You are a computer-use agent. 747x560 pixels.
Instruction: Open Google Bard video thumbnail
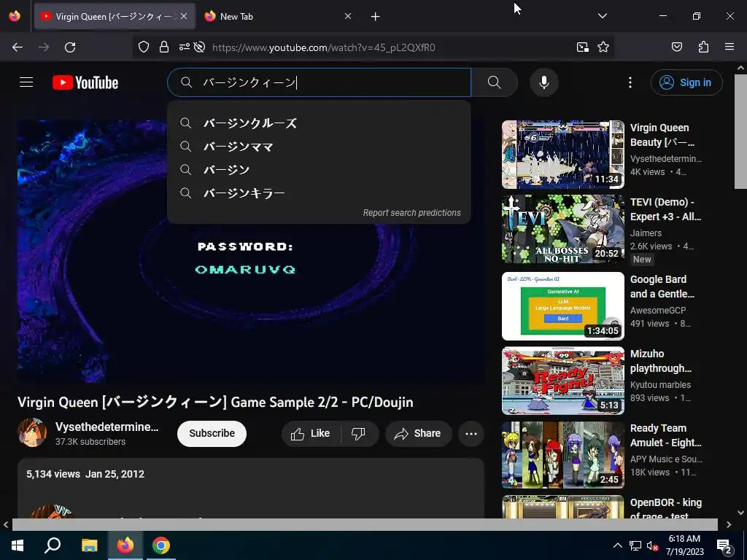point(562,306)
